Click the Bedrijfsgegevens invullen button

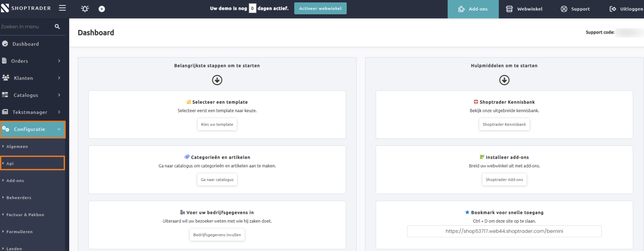(x=217, y=235)
